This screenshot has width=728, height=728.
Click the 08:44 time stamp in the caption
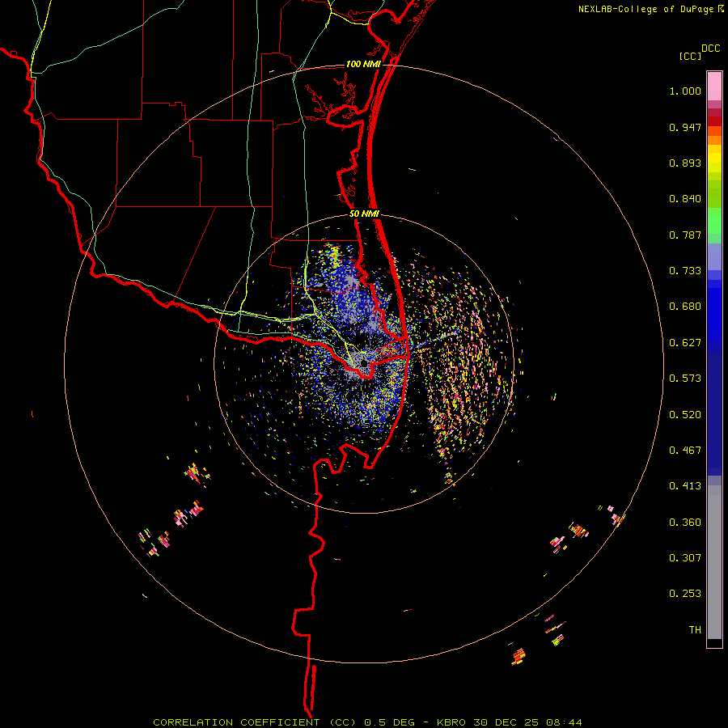564,722
